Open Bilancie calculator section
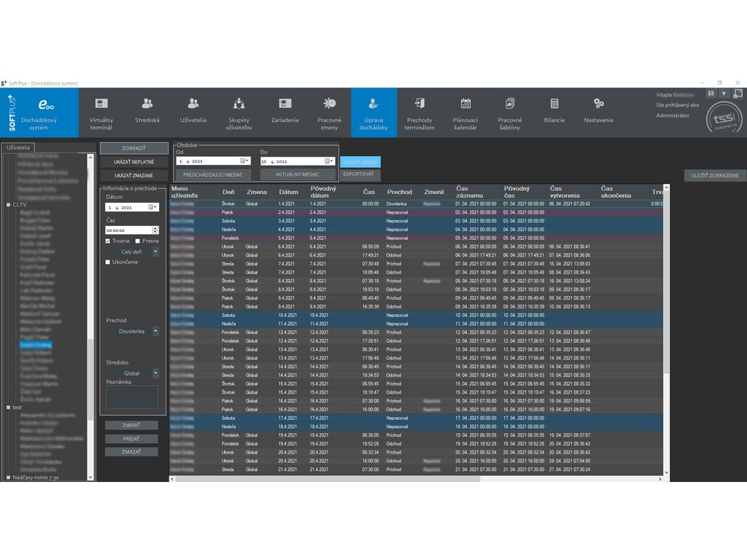Viewport: 747px width, 560px height. [554, 112]
